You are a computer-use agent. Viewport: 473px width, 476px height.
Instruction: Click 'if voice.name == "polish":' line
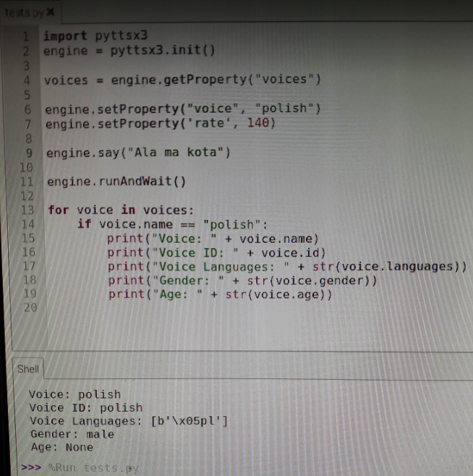172,225
